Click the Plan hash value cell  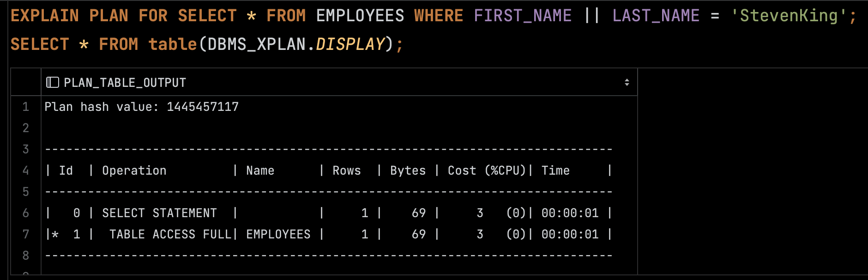[339, 107]
